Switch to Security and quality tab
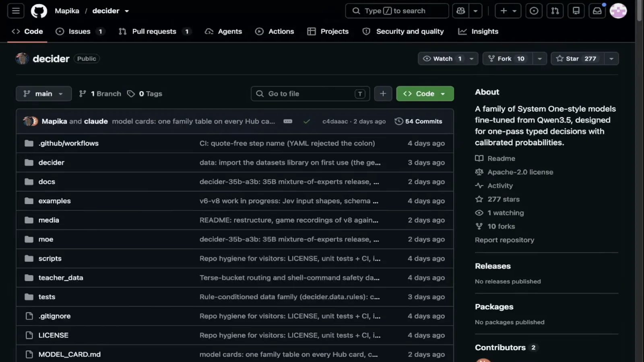The width and height of the screenshot is (644, 362). pos(403,31)
